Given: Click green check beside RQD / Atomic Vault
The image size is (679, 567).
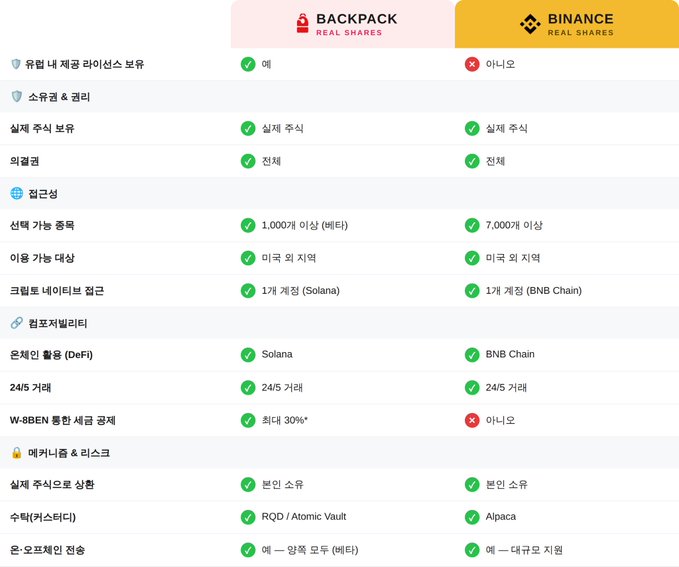Looking at the screenshot, I should point(248,517).
